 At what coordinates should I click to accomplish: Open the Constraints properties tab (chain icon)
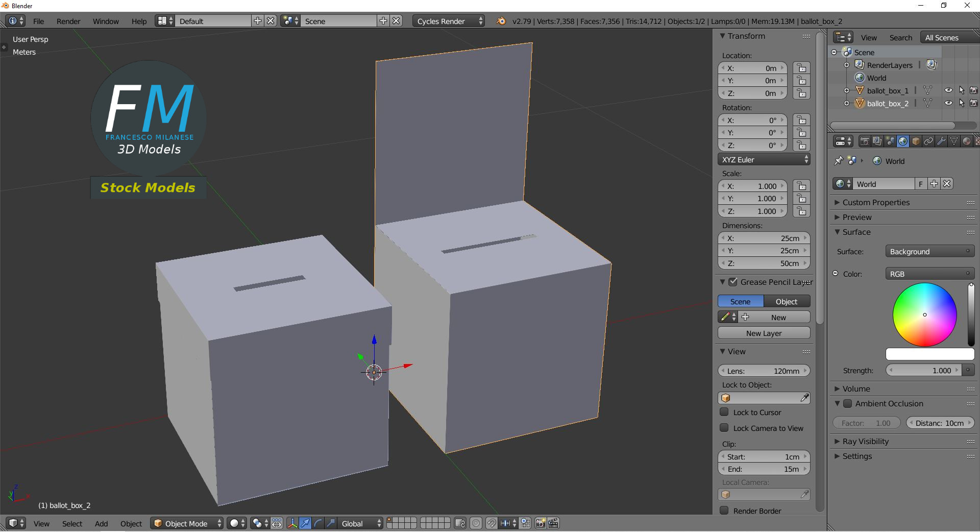(x=928, y=141)
